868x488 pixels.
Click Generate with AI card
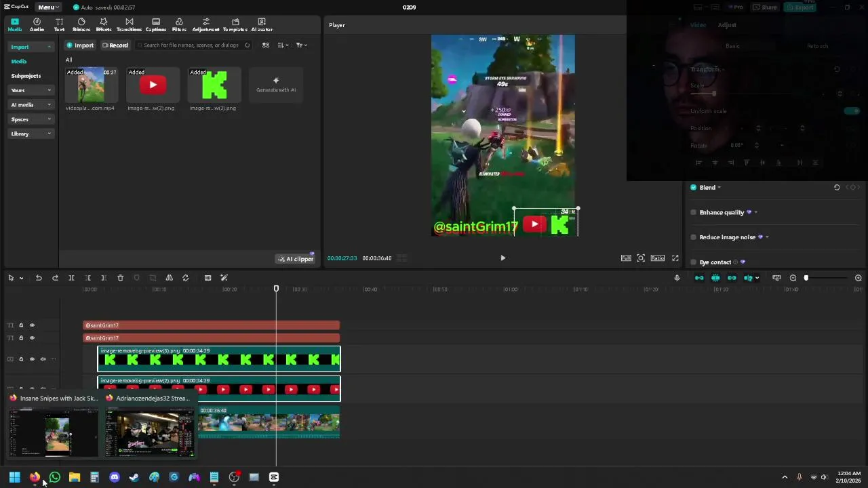(276, 85)
